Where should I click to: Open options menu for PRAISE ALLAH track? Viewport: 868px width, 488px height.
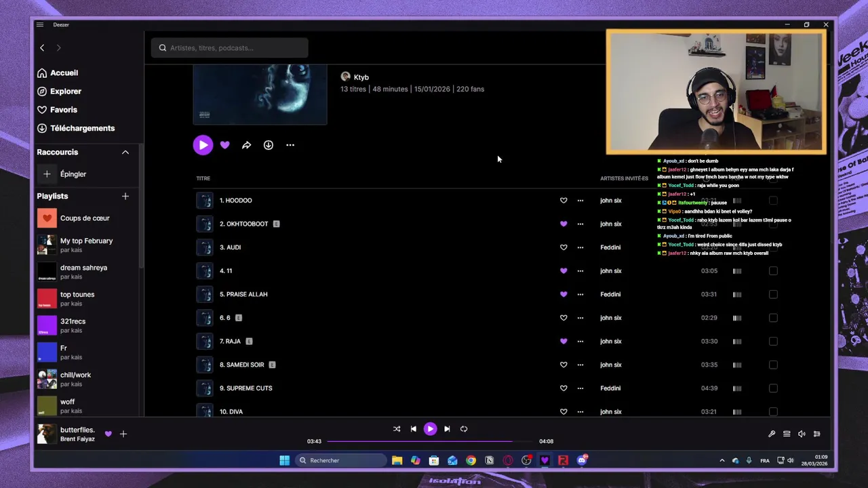(580, 294)
